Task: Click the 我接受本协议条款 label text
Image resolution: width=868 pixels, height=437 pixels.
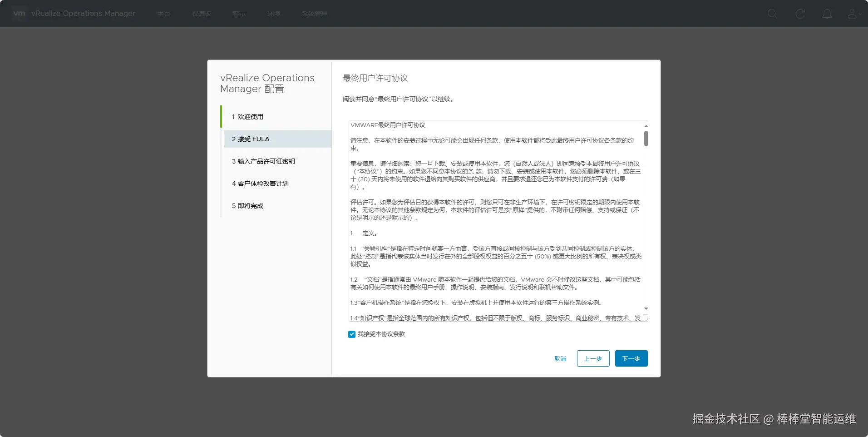Action: 381,334
